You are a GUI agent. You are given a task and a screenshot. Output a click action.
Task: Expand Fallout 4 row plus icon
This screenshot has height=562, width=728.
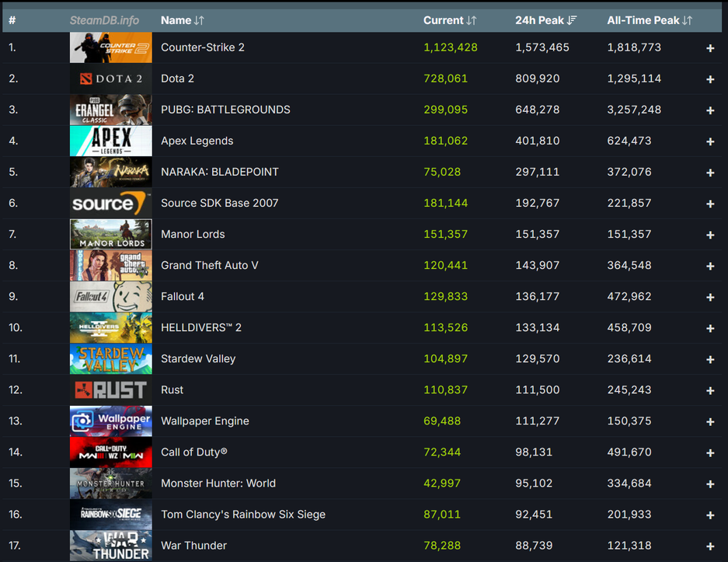[x=710, y=297]
